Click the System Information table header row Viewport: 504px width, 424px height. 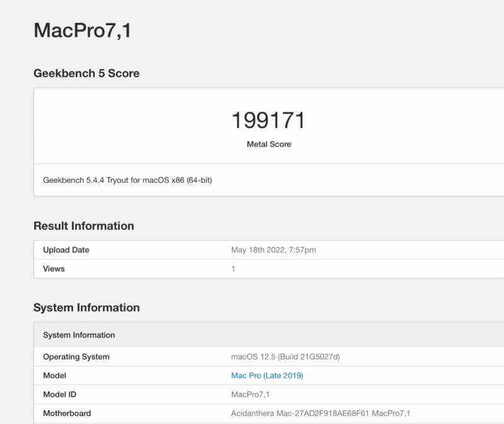pyautogui.click(x=269, y=335)
